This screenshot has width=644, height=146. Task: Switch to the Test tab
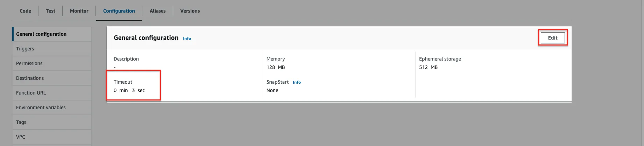click(50, 11)
